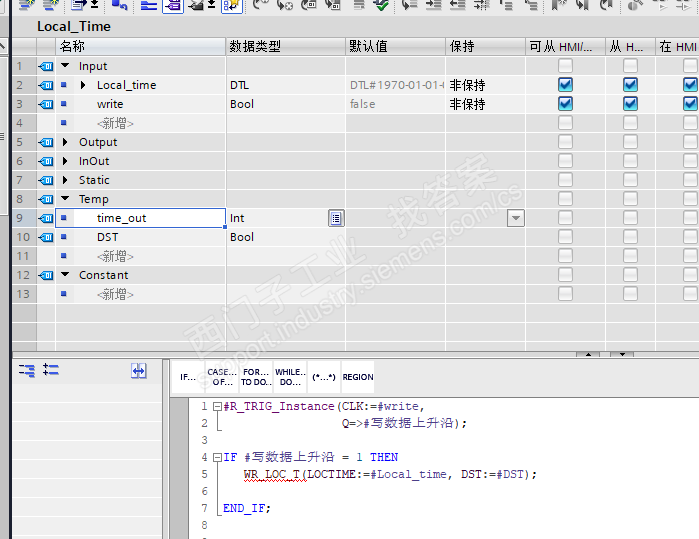Click the DTL data type cell on the Local_time row
Viewport: 699px width, 539px height.
[x=286, y=85]
